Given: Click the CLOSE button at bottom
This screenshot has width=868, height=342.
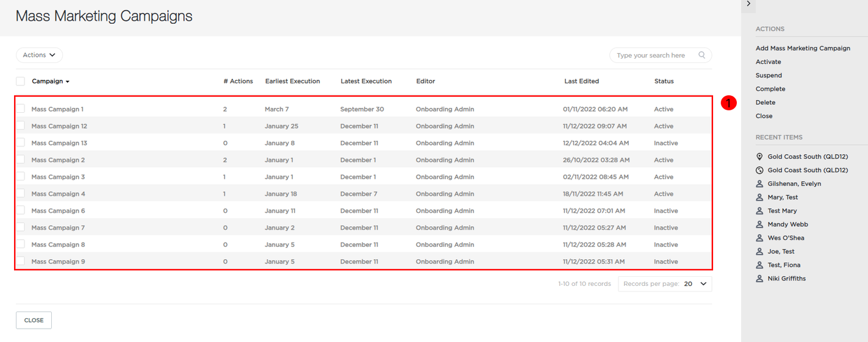Looking at the screenshot, I should click(x=34, y=320).
